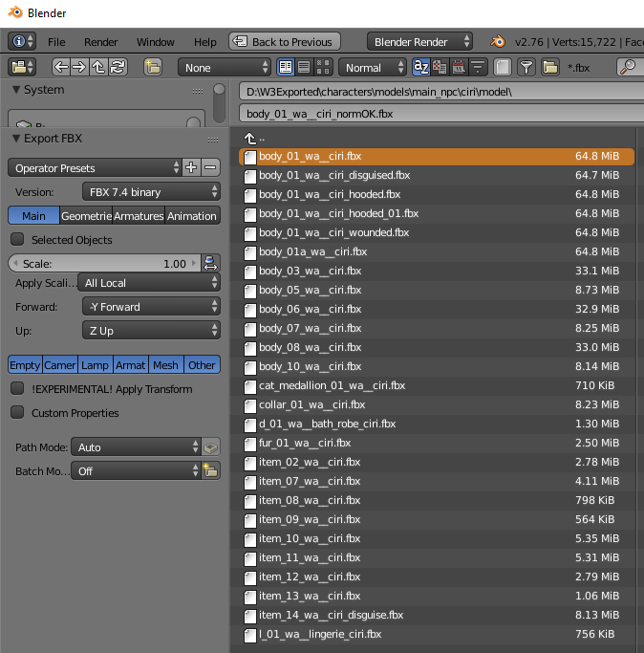
Task: Open Batch Mode Off dropdown
Action: point(136,471)
